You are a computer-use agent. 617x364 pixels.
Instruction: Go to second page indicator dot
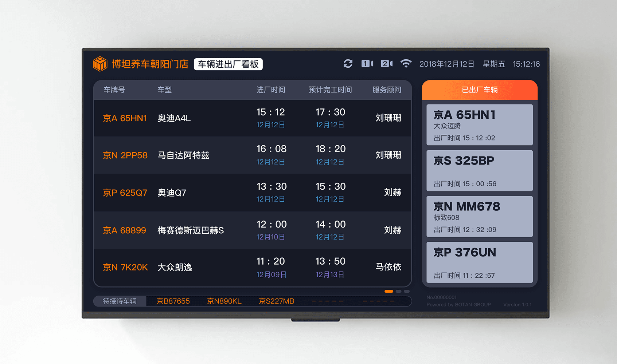coord(399,291)
